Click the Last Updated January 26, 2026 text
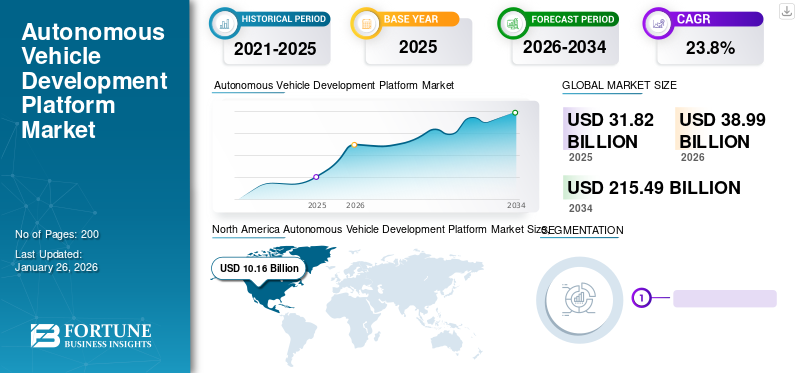 (x=57, y=261)
